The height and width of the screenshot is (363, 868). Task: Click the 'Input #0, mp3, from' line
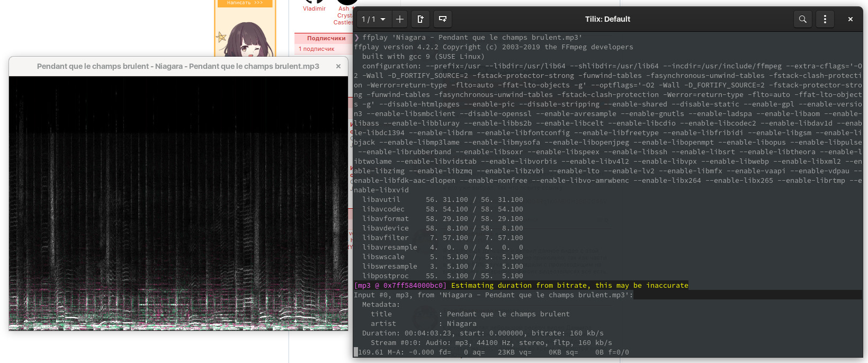click(x=494, y=295)
